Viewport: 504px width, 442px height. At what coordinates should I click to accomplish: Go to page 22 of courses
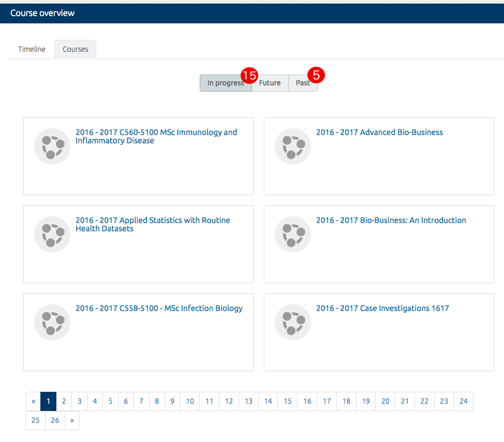pyautogui.click(x=424, y=401)
